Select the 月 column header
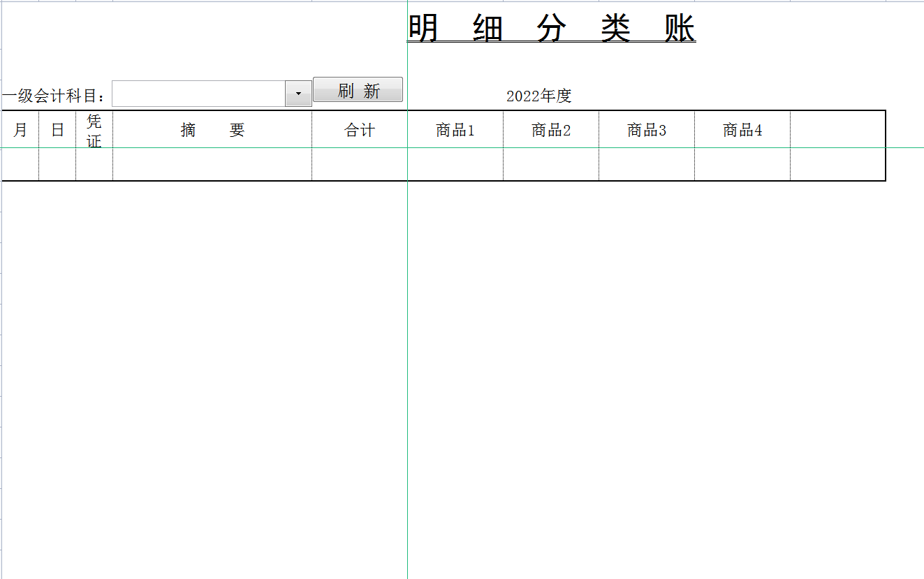 (20, 129)
